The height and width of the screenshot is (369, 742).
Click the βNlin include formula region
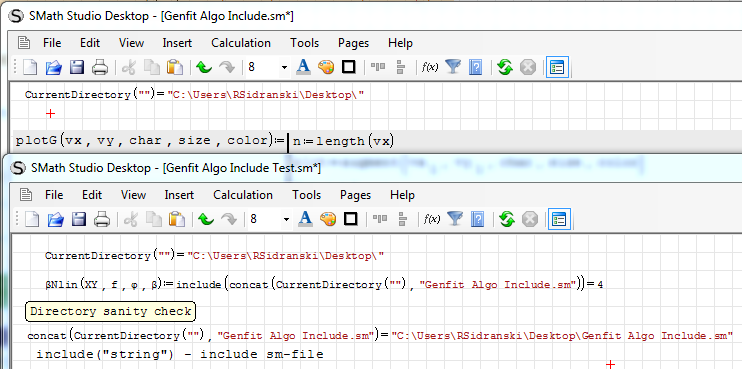coord(324,284)
